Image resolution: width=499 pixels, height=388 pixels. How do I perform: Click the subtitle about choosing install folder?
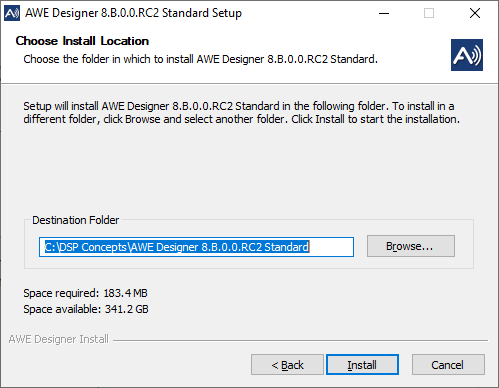(x=200, y=59)
